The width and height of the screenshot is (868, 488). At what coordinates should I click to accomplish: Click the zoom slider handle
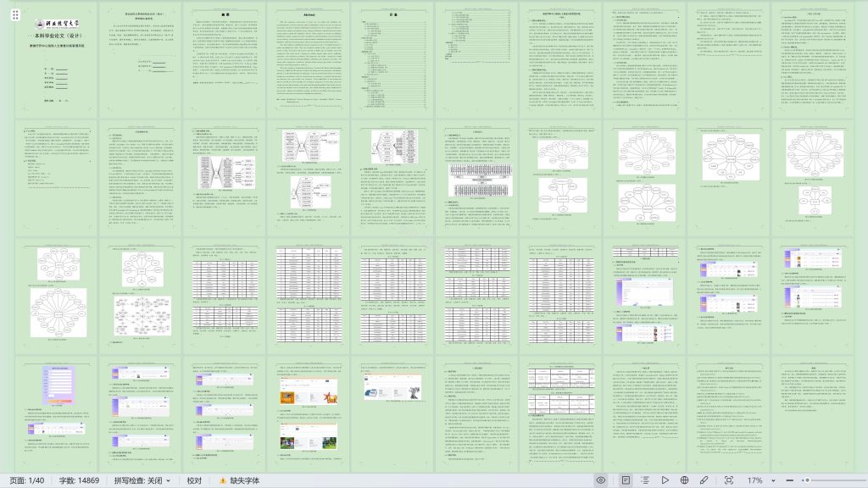[x=807, y=480]
